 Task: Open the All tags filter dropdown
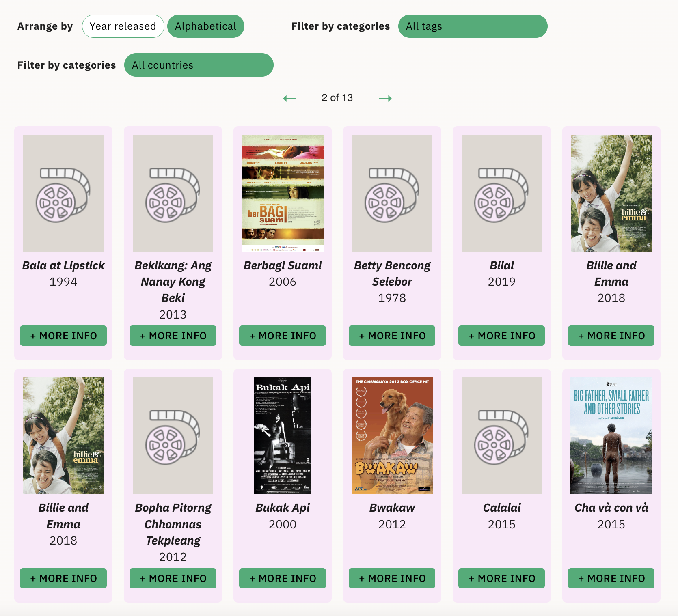pos(473,26)
